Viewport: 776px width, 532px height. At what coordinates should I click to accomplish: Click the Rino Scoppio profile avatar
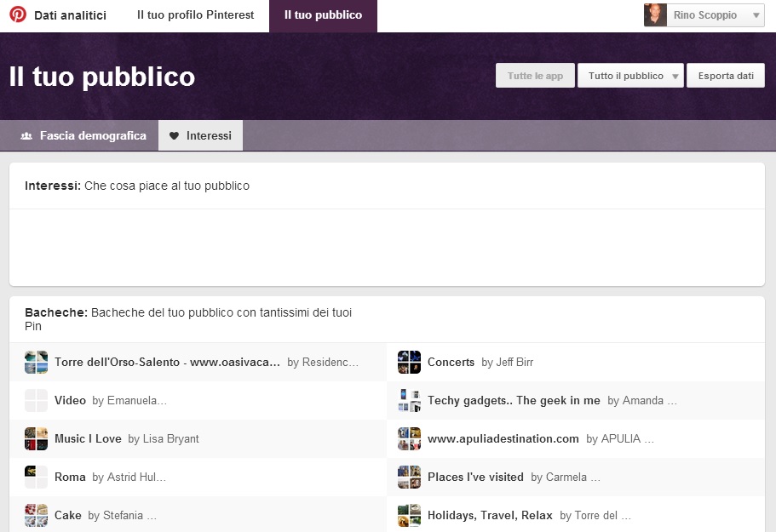coord(655,15)
